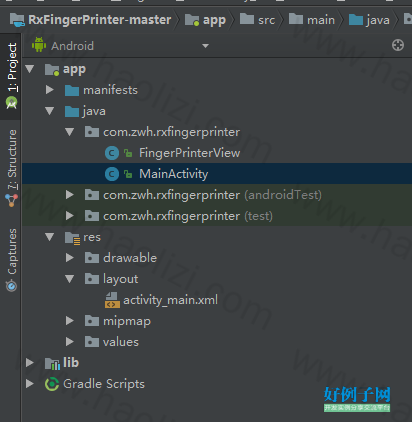
Task: Collapse the layout folder
Action: tap(70, 279)
